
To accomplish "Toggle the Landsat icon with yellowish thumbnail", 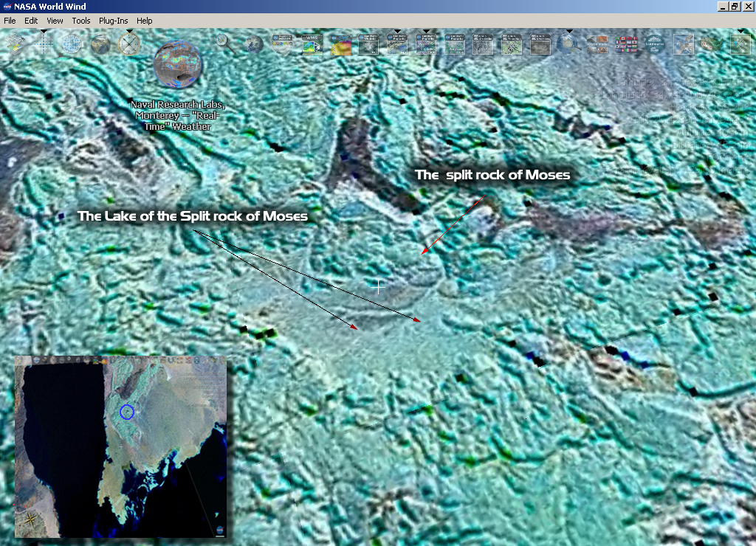I will pyautogui.click(x=397, y=44).
